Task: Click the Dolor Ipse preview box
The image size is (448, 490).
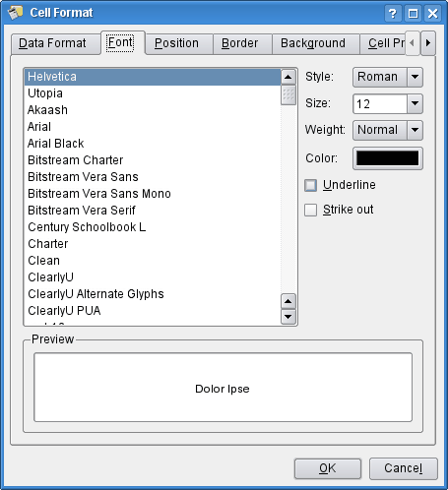Action: click(223, 388)
